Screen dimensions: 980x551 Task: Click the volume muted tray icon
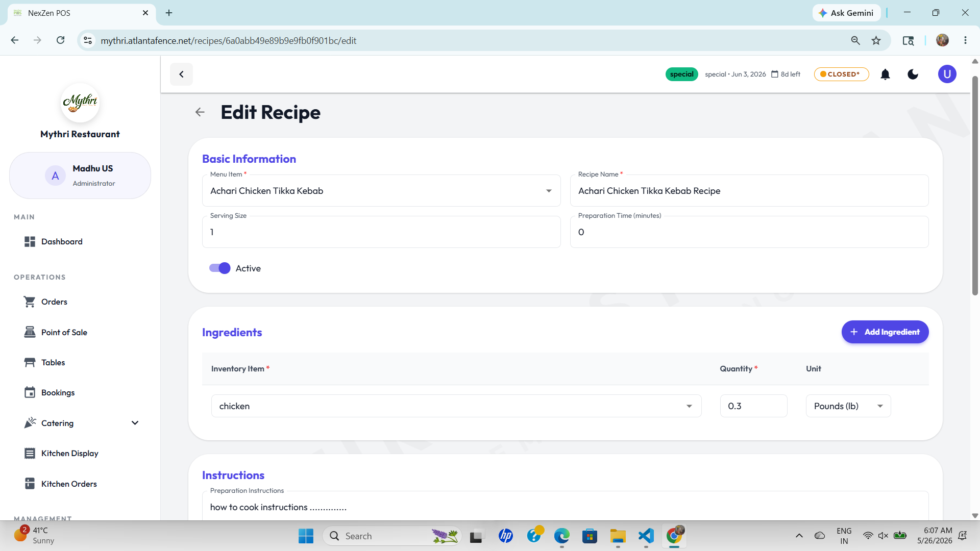(x=884, y=536)
